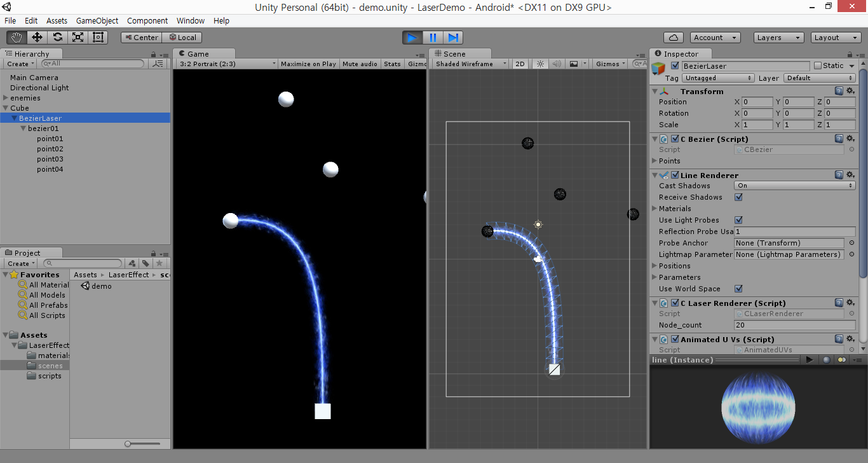The width and height of the screenshot is (868, 463).
Task: Select the Scale tool
Action: pos(78,37)
